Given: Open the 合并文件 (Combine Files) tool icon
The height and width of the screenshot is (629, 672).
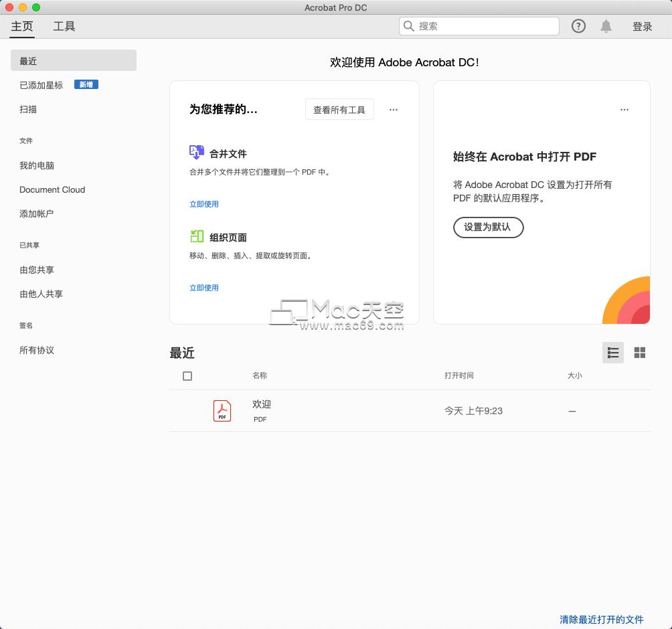Looking at the screenshot, I should point(195,153).
